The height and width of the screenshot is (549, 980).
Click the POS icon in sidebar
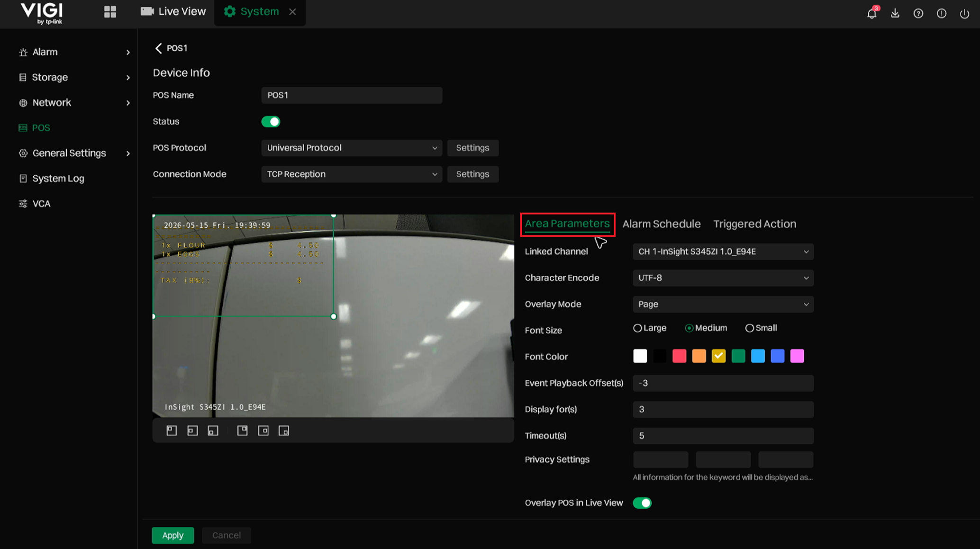pos(23,128)
